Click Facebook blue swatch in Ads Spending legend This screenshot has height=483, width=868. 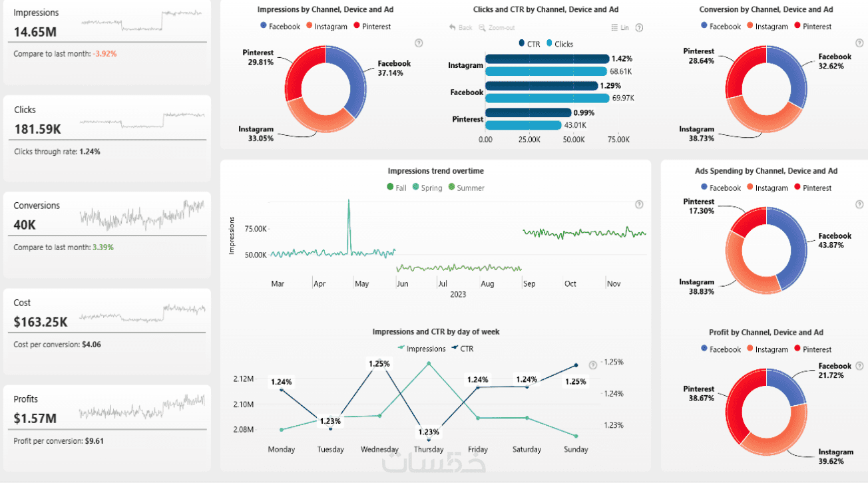(x=704, y=188)
